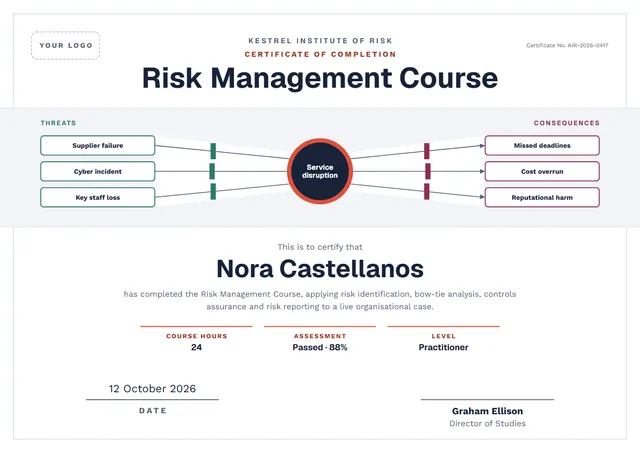
Task: Select the signatory name Graham Ellison
Action: coord(487,411)
